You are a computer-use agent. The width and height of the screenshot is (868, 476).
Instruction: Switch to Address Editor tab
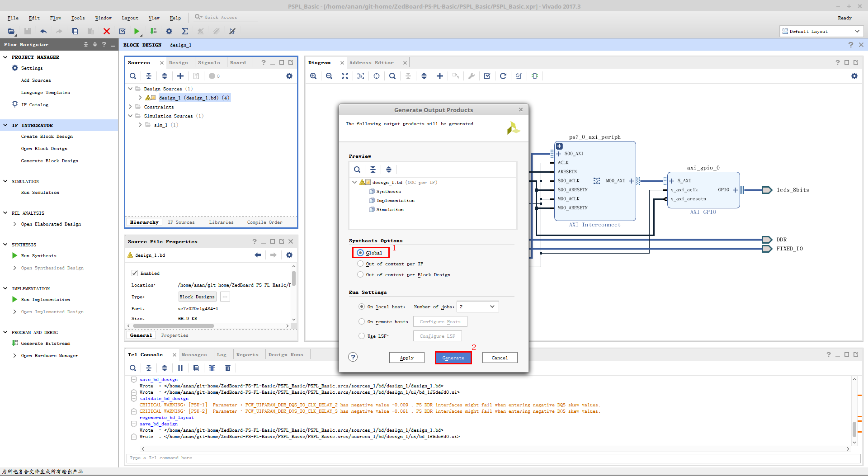(371, 62)
